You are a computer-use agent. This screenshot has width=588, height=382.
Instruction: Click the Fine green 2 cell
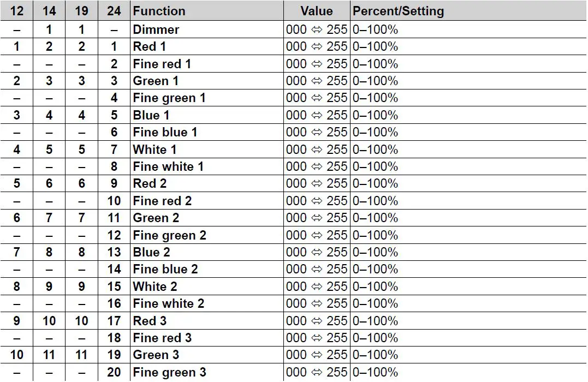[169, 235]
